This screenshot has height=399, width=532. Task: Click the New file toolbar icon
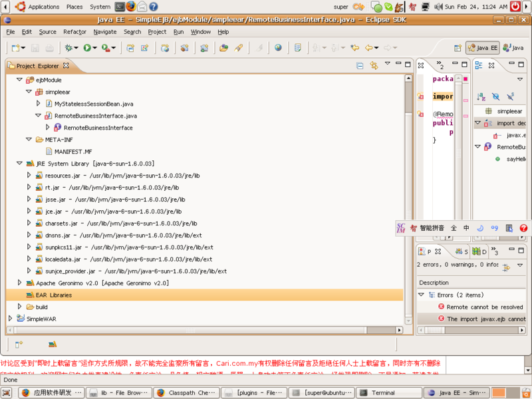click(16, 48)
